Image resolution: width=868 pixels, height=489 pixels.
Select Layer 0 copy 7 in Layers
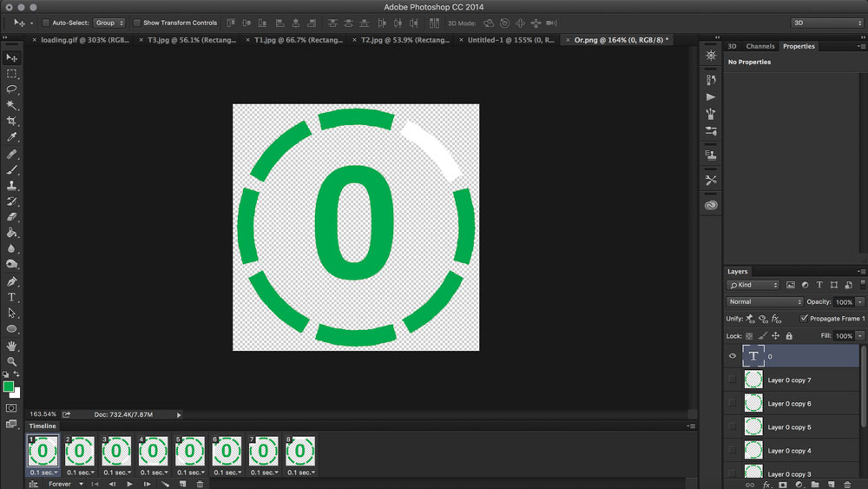click(789, 380)
